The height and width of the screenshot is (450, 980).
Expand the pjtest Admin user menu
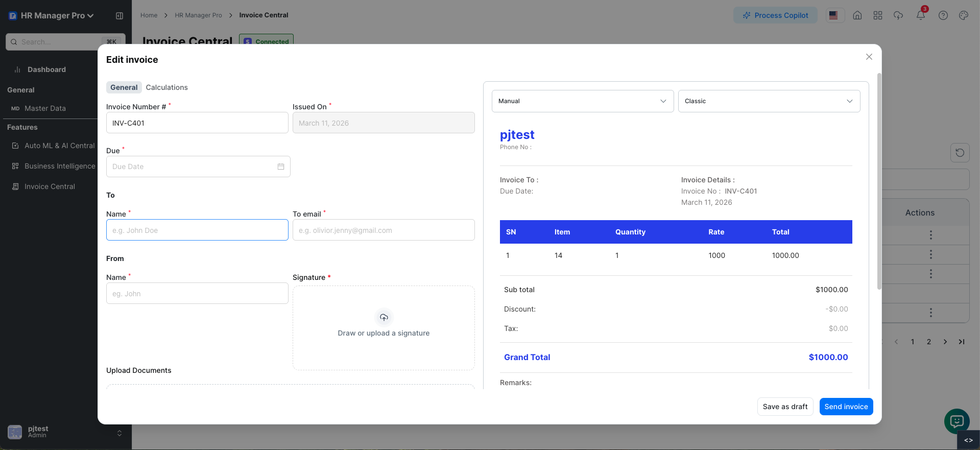(65, 432)
